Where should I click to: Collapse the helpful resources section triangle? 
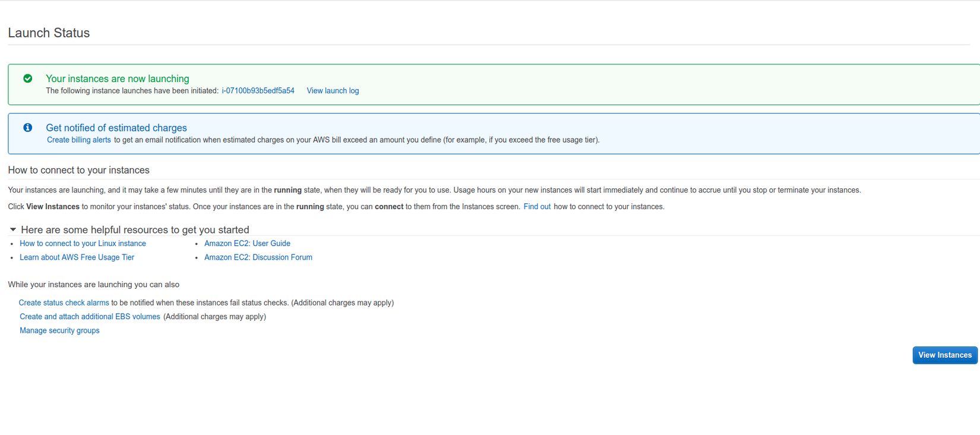13,229
